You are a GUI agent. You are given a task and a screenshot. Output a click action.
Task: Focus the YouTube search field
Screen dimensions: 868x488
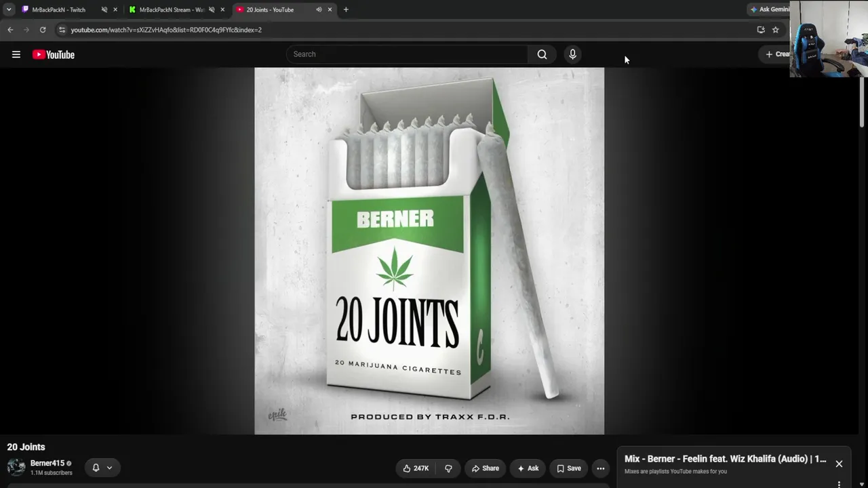(x=407, y=54)
